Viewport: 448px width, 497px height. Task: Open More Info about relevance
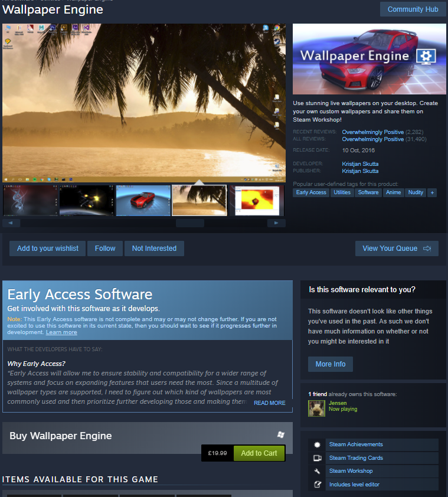coord(331,364)
